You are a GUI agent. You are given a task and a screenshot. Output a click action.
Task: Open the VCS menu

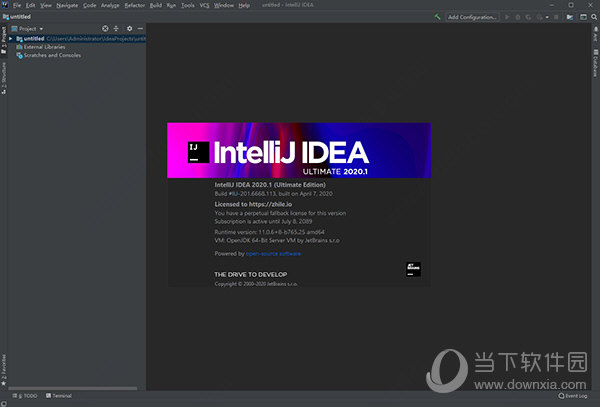pyautogui.click(x=204, y=5)
